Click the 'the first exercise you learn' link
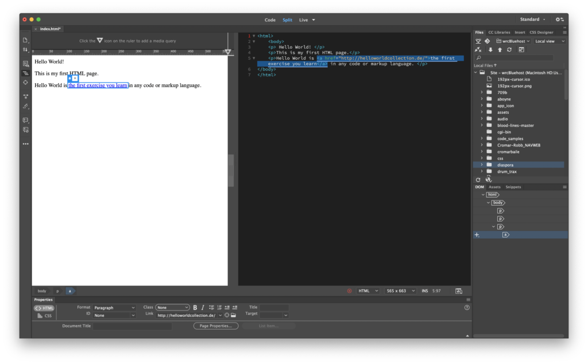 [x=98, y=86]
